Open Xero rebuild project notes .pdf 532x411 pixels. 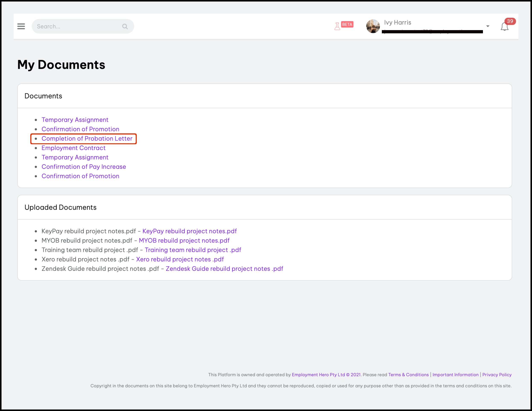click(x=180, y=259)
